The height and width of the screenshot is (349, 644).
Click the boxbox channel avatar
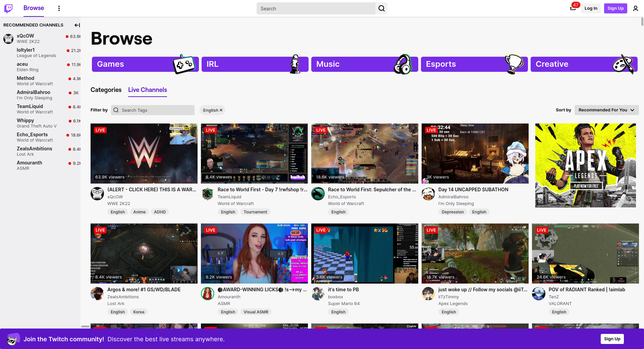(x=318, y=294)
